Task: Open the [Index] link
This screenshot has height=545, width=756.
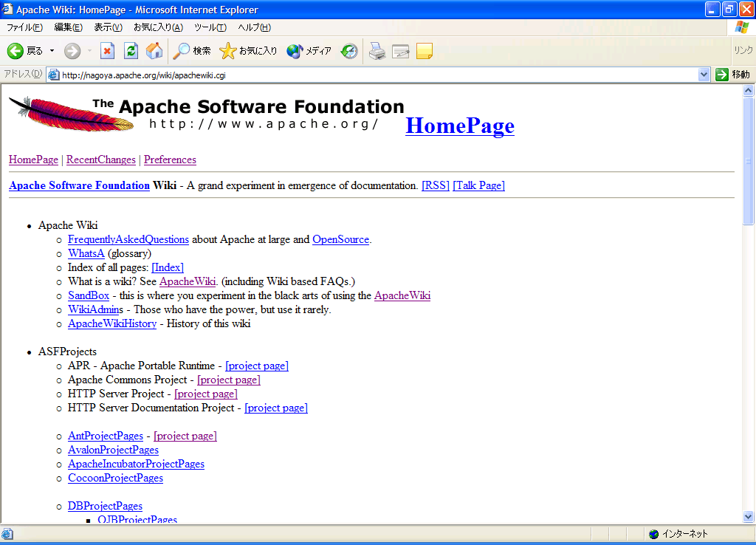Action: [168, 267]
